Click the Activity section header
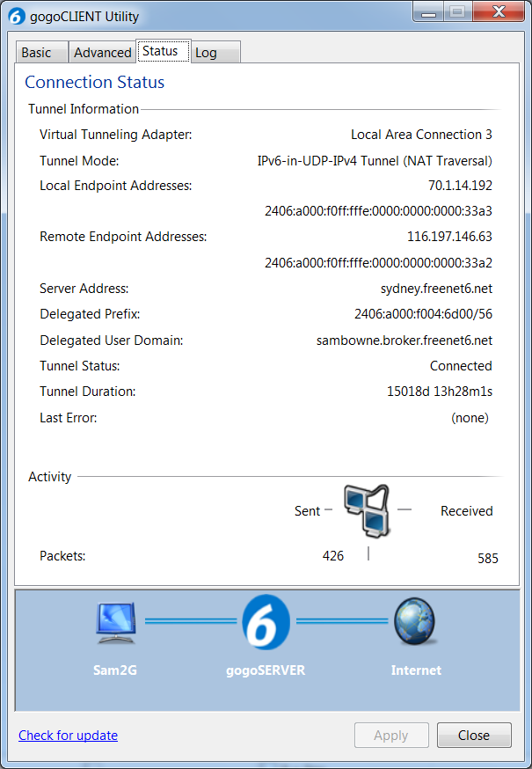The height and width of the screenshot is (769, 532). pyautogui.click(x=49, y=476)
